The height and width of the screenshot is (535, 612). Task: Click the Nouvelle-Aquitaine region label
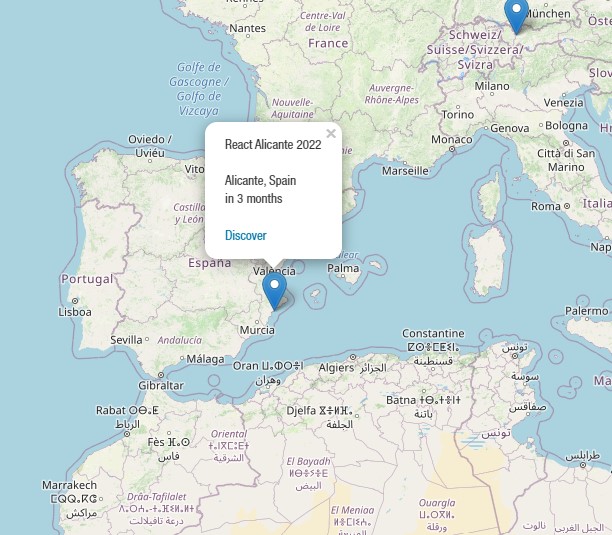pyautogui.click(x=292, y=108)
